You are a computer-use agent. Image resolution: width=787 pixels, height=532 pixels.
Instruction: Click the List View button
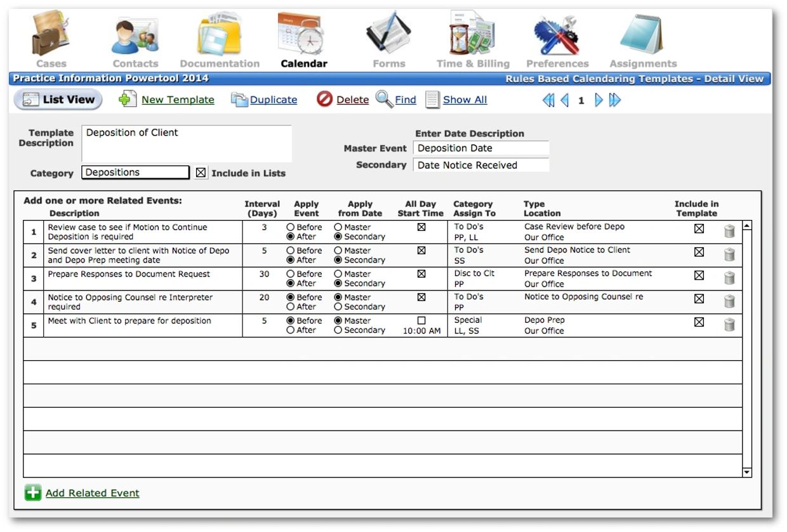click(58, 100)
